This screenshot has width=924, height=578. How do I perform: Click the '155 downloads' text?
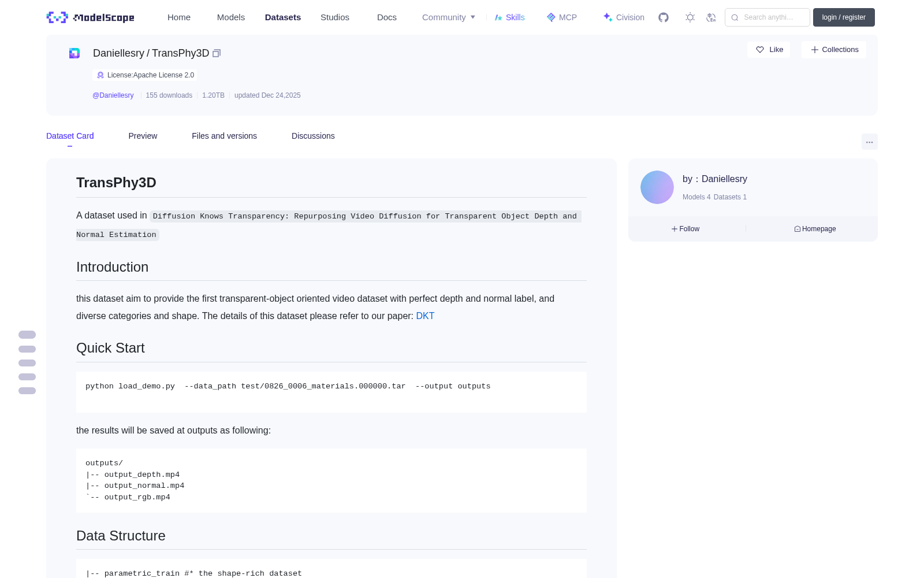pos(169,95)
